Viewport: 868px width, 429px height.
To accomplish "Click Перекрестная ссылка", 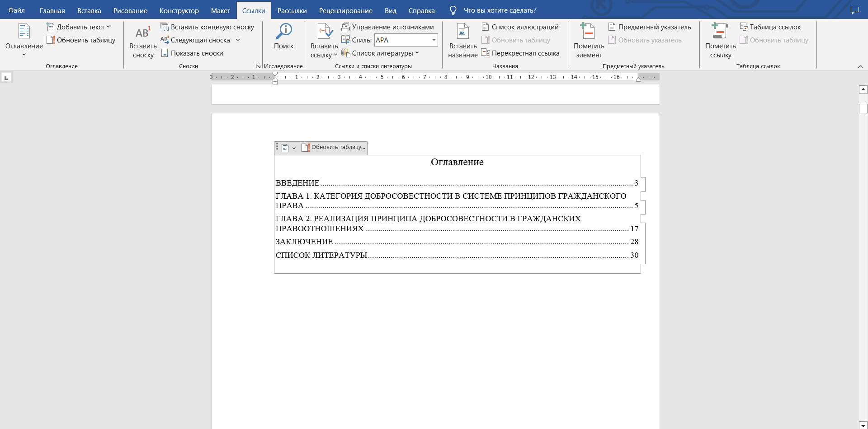I will coord(520,53).
